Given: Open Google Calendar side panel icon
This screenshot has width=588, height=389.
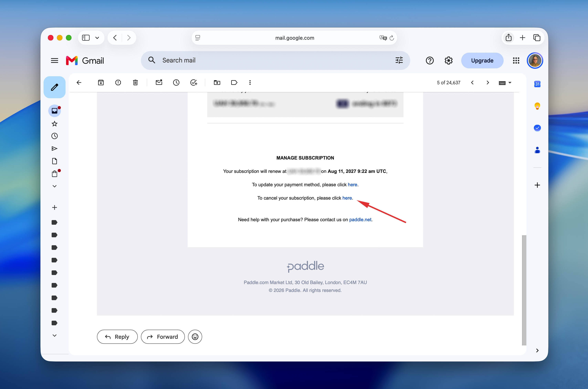Looking at the screenshot, I should pos(537,84).
